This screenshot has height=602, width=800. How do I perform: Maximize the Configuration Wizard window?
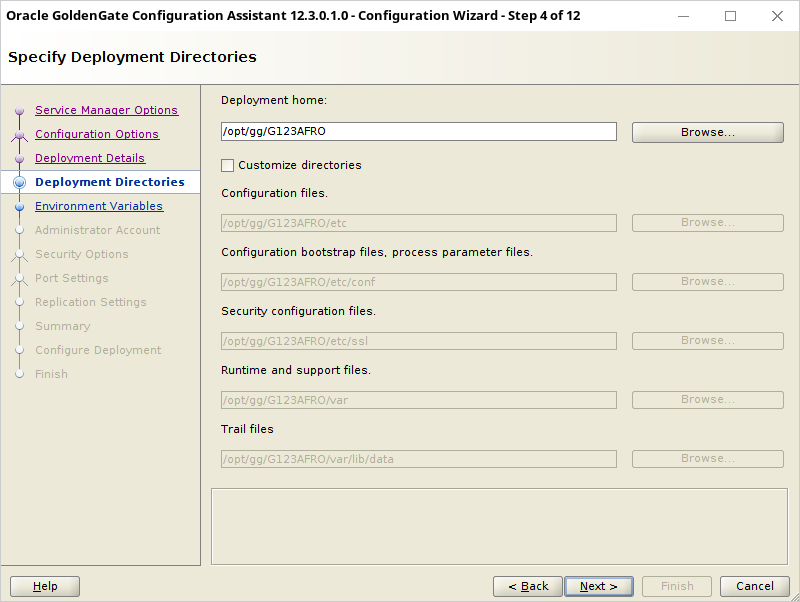coord(730,16)
